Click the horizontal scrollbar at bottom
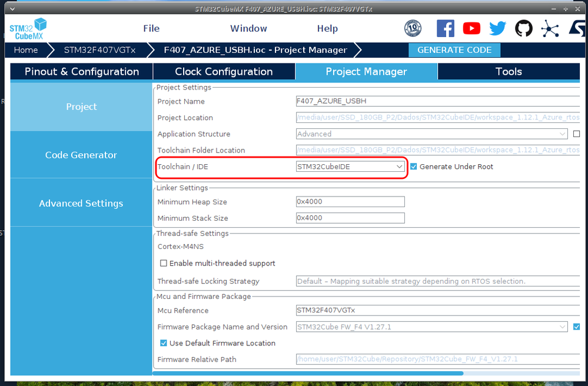 click(x=308, y=373)
